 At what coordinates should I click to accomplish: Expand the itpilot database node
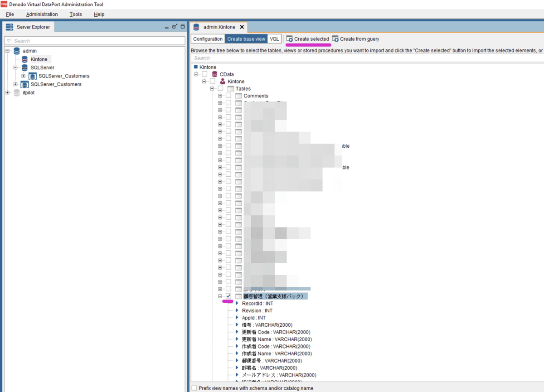(x=8, y=92)
